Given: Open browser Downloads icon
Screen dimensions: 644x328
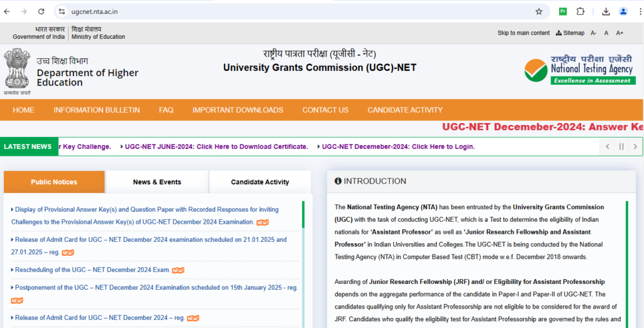Looking at the screenshot, I should (x=606, y=11).
